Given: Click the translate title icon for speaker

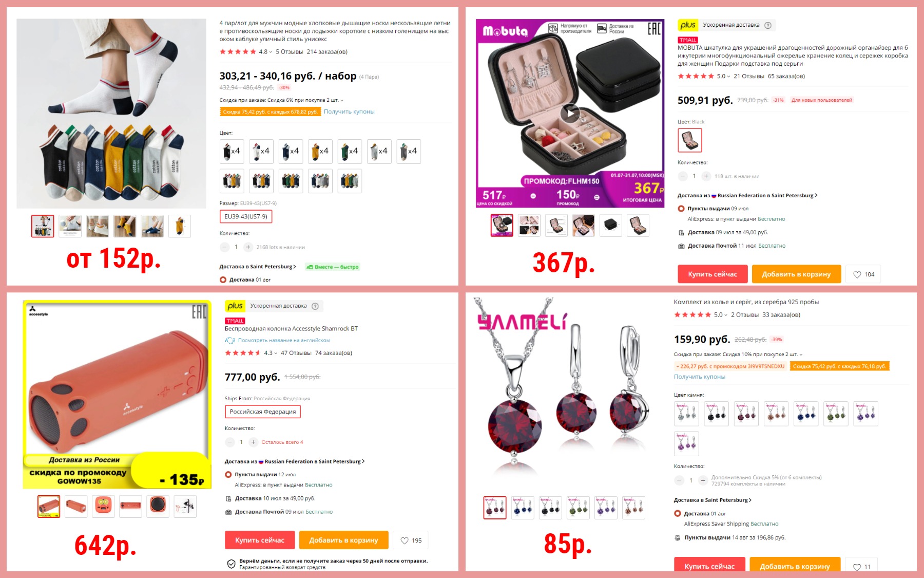Looking at the screenshot, I should tap(229, 340).
